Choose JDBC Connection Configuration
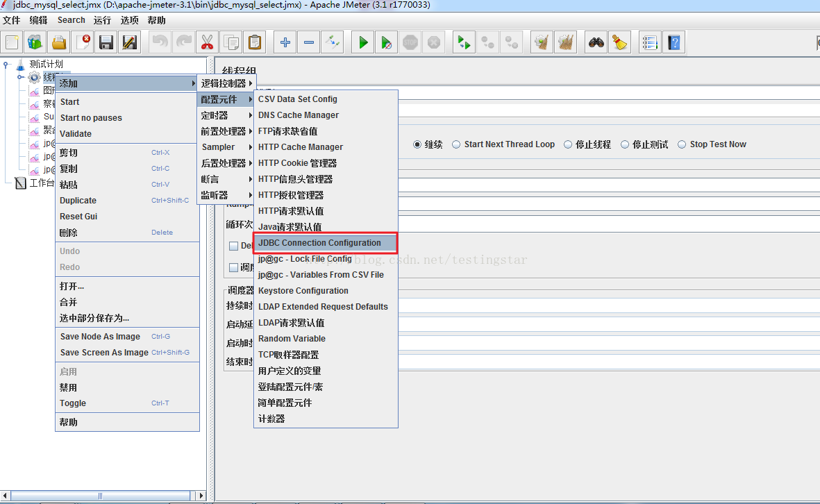 coord(325,243)
